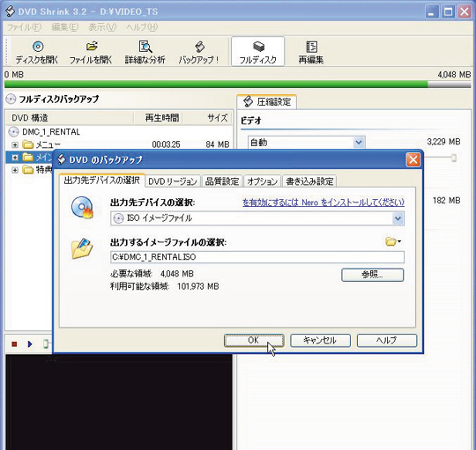Click the browse folder icon above image file field
The height and width of the screenshot is (450, 476).
point(393,241)
